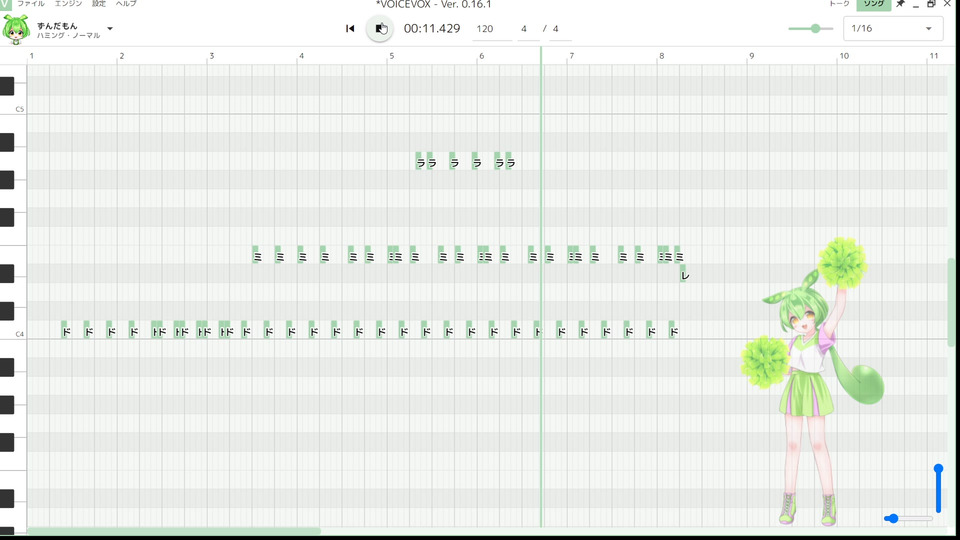Viewport: 960px width, 540px height.
Task: Click the 00:11.429 playback time display
Action: pyautogui.click(x=432, y=28)
